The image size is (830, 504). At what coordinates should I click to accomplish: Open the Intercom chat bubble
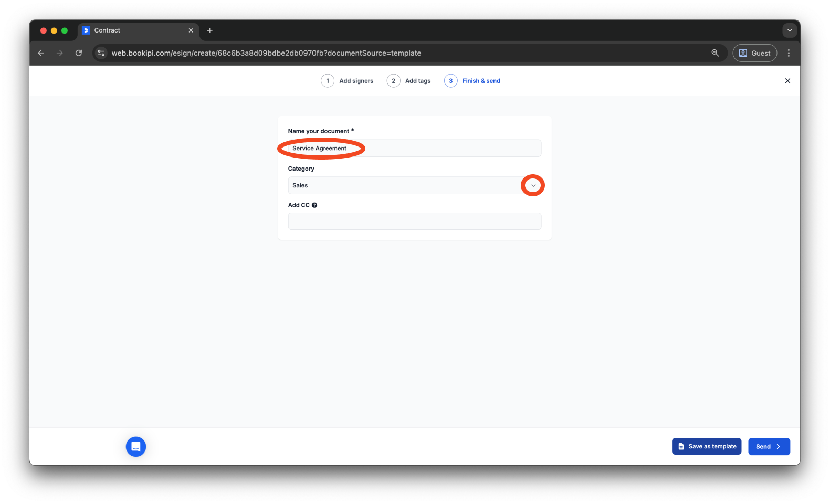tap(136, 447)
